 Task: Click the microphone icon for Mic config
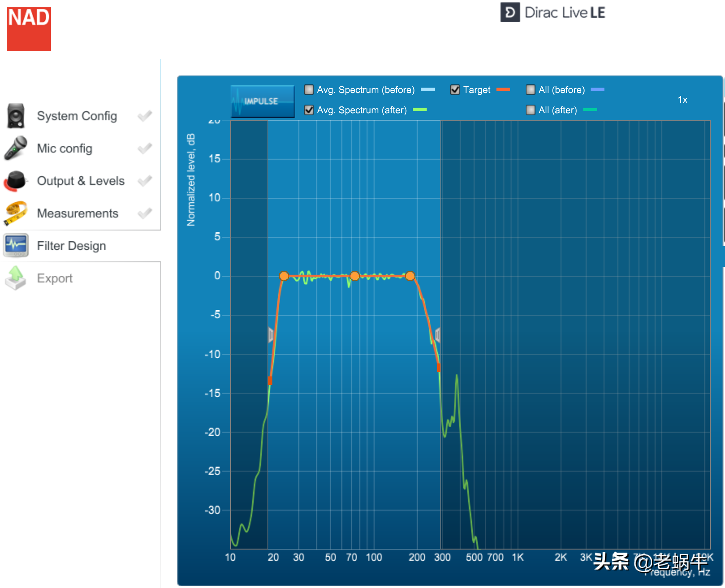pyautogui.click(x=16, y=148)
